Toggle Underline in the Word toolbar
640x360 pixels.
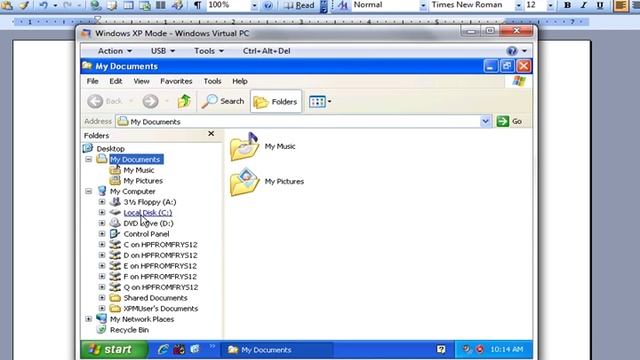click(600, 5)
